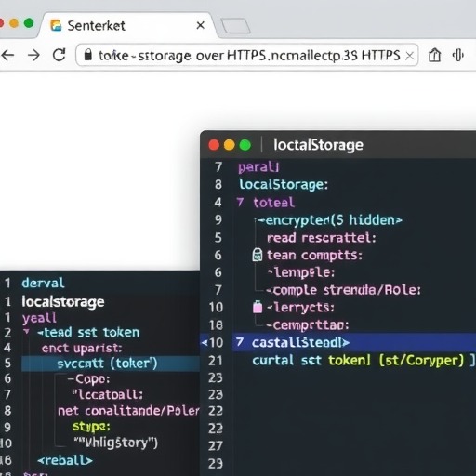The height and width of the screenshot is (476, 476).
Task: Click the green zoom button of loctalStorage window
Action: [x=245, y=145]
